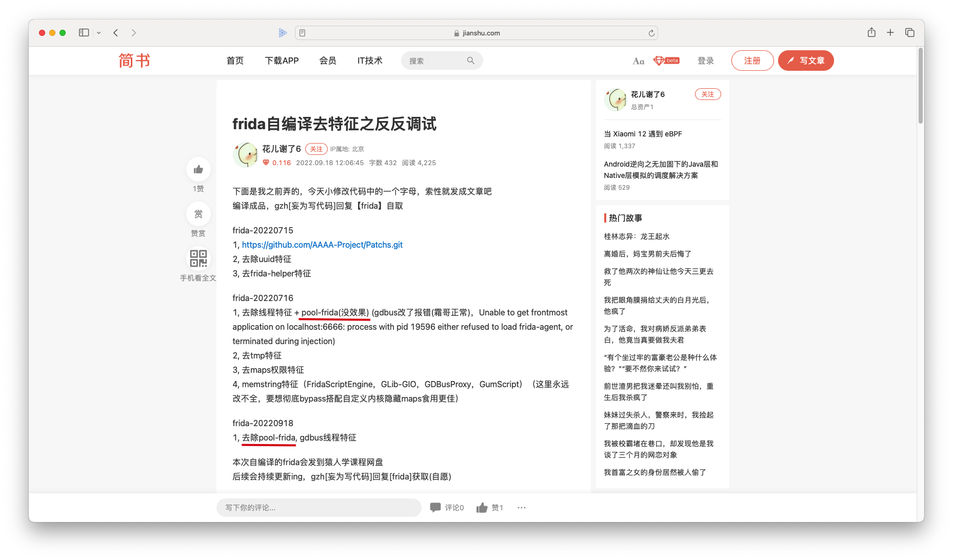Viewport: 953px width, 560px height.
Task: Click the comment bubble 评论0 icon
Action: (435, 508)
